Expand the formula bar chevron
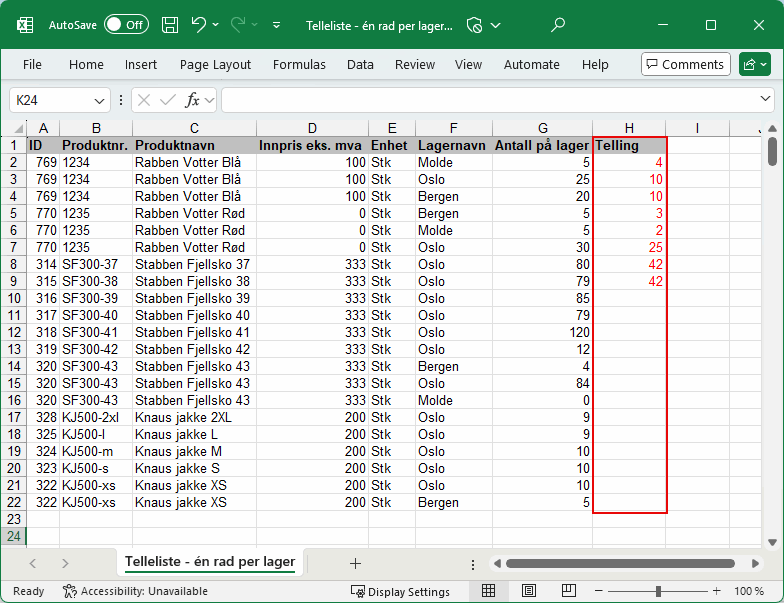784x603 pixels. (x=766, y=100)
